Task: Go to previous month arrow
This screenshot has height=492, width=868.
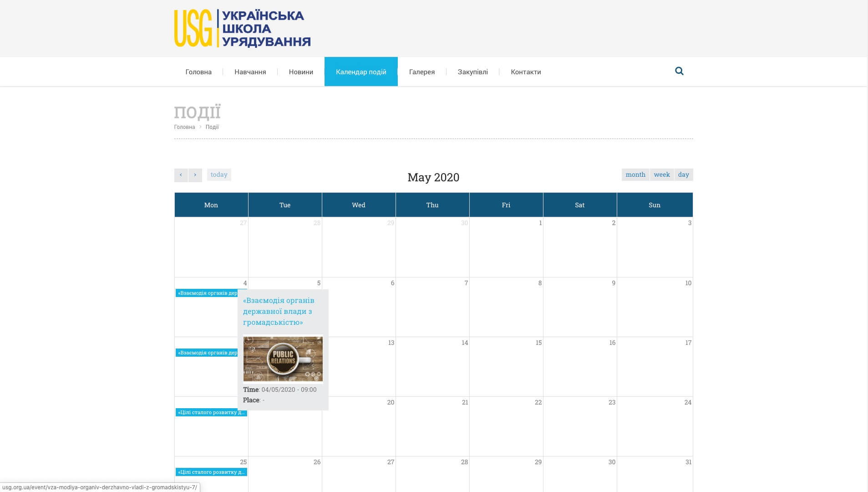Action: (181, 175)
